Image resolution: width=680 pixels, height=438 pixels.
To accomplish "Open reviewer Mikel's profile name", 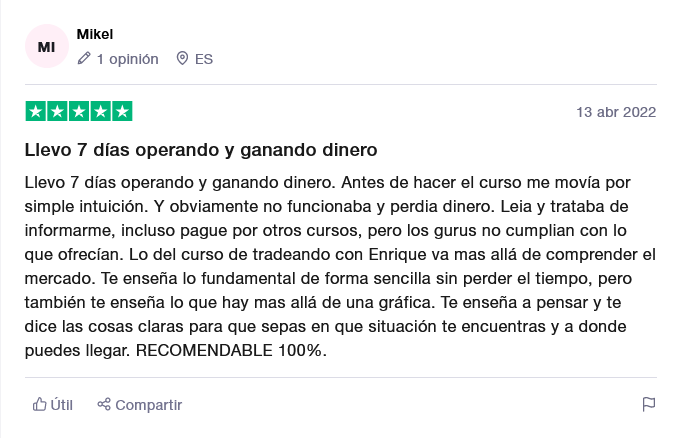I will (95, 34).
